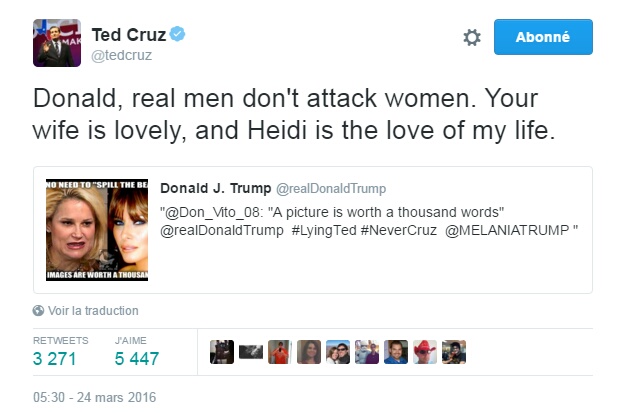Click the Ted Cruz display name

[128, 35]
